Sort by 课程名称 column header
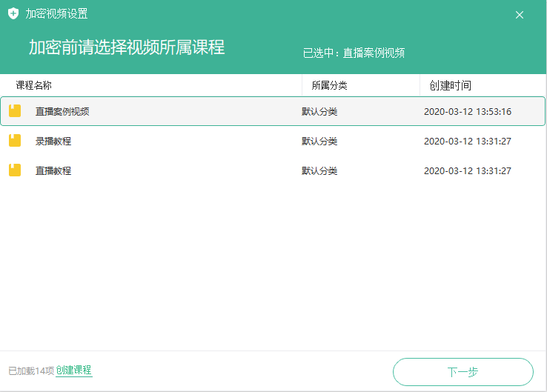Viewport: 547px width, 392px height. coord(34,85)
